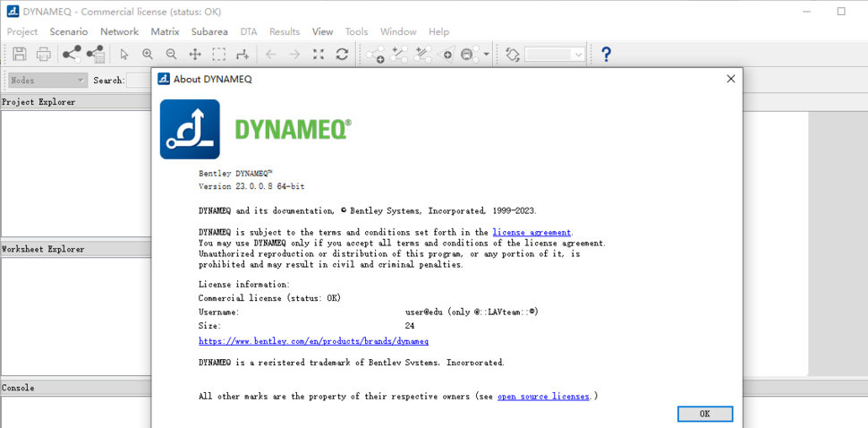Click the DYNAMEQ logo in the About dialog
Viewport: 868px width, 428px height.
(190, 130)
